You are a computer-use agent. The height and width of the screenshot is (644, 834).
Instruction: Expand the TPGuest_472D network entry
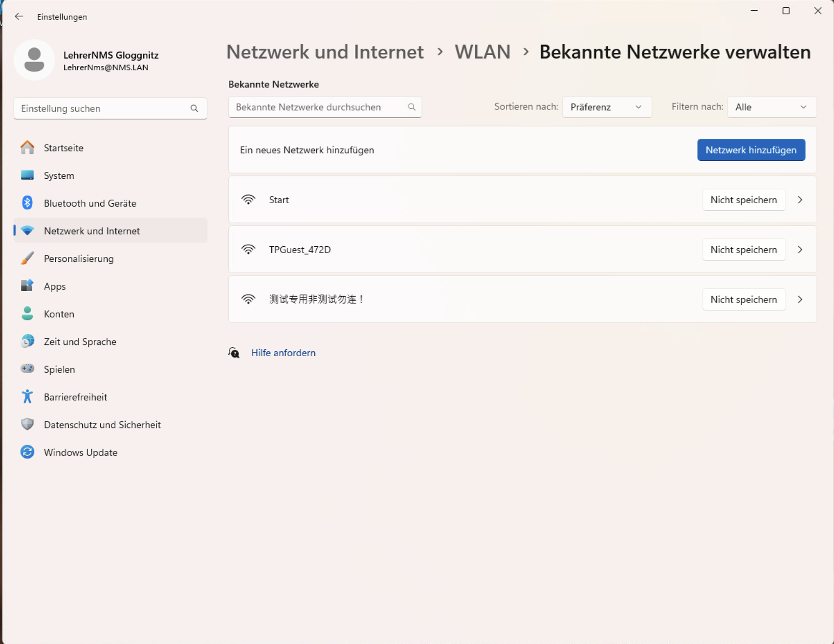pos(800,250)
